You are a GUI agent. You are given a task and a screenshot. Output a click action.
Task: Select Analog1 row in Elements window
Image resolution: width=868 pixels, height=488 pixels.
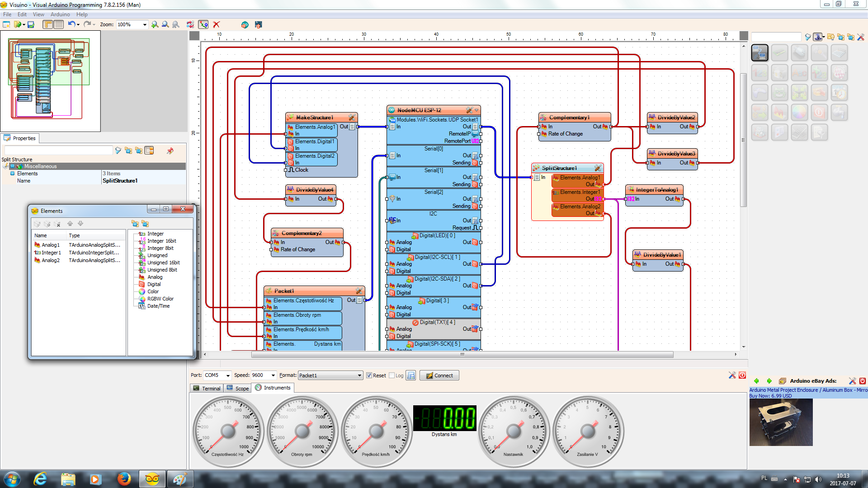coord(78,245)
